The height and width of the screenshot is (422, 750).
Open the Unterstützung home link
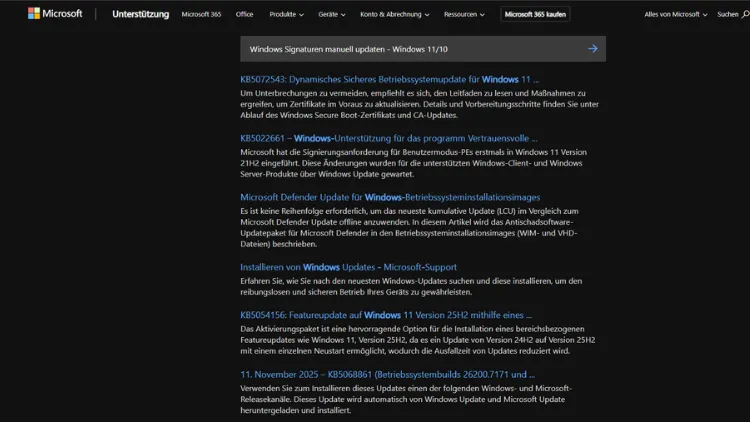coord(141,14)
